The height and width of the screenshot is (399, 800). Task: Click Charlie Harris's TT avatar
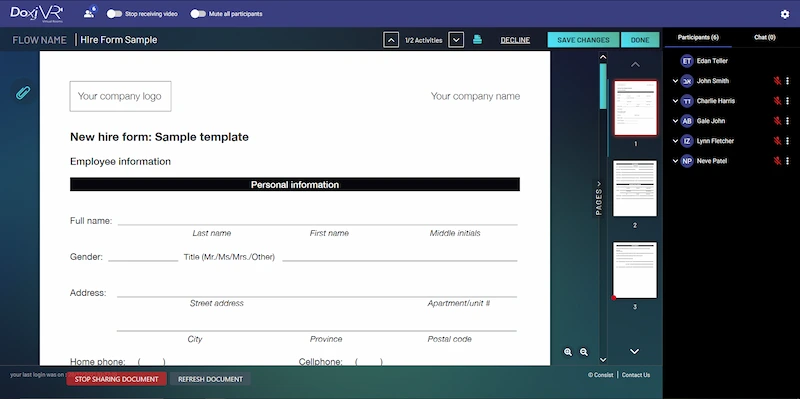coord(687,101)
